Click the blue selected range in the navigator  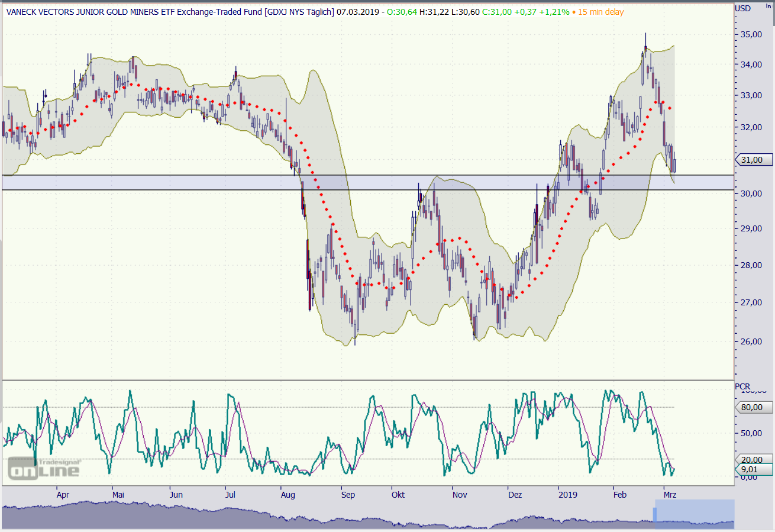point(695,514)
